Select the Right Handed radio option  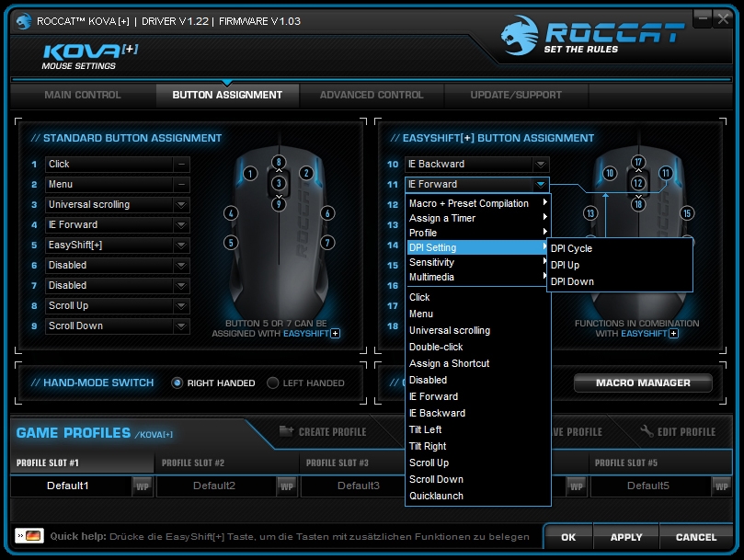point(177,383)
